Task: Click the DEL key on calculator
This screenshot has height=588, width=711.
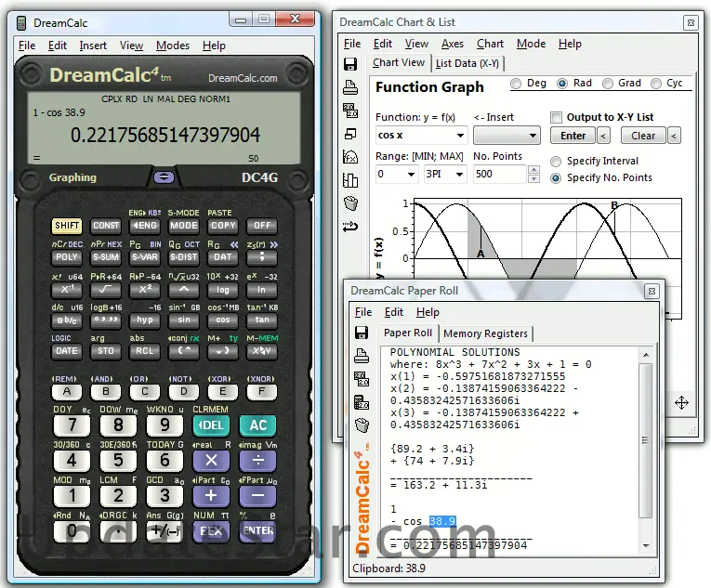Action: point(211,425)
